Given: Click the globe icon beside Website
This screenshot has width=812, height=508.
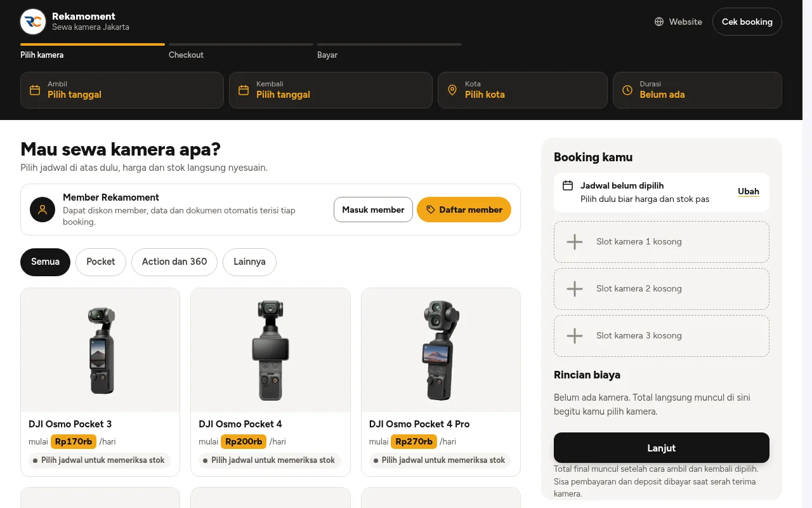Looking at the screenshot, I should click(659, 22).
